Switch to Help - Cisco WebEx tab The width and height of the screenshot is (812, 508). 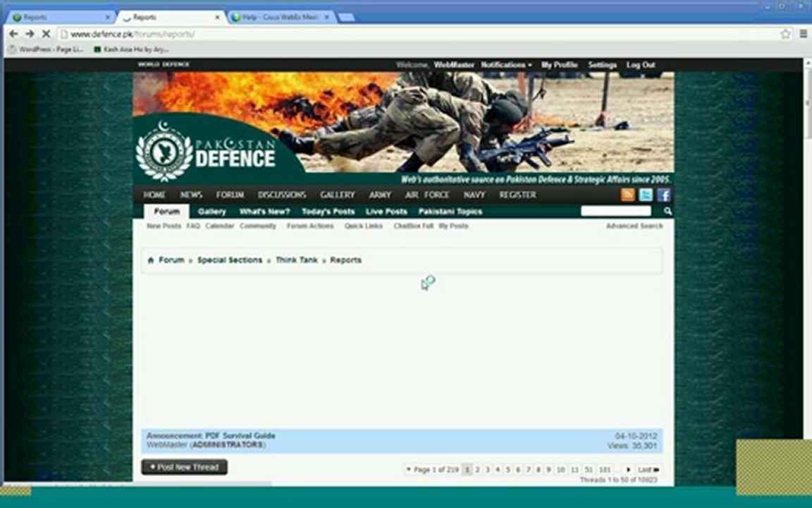coord(281,17)
